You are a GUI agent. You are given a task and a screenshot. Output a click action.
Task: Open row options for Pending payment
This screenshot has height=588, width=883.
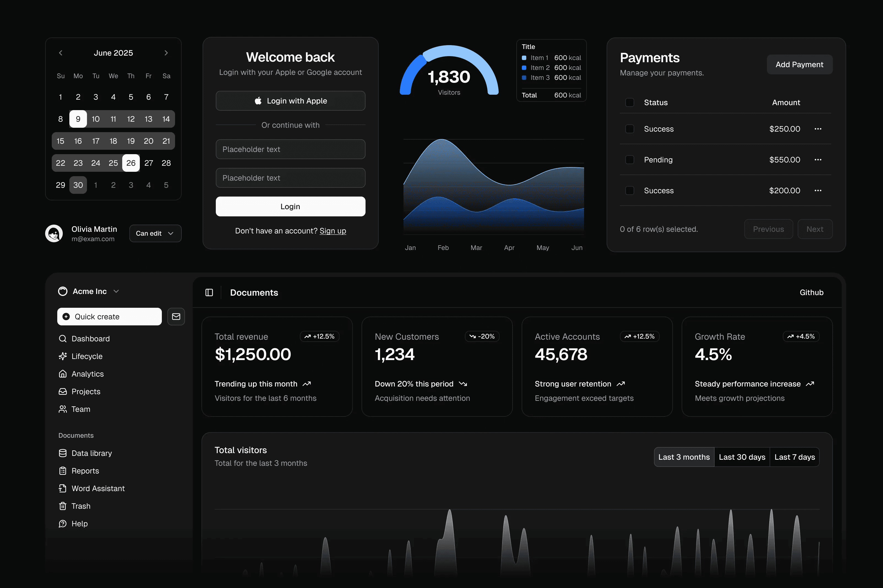(818, 160)
